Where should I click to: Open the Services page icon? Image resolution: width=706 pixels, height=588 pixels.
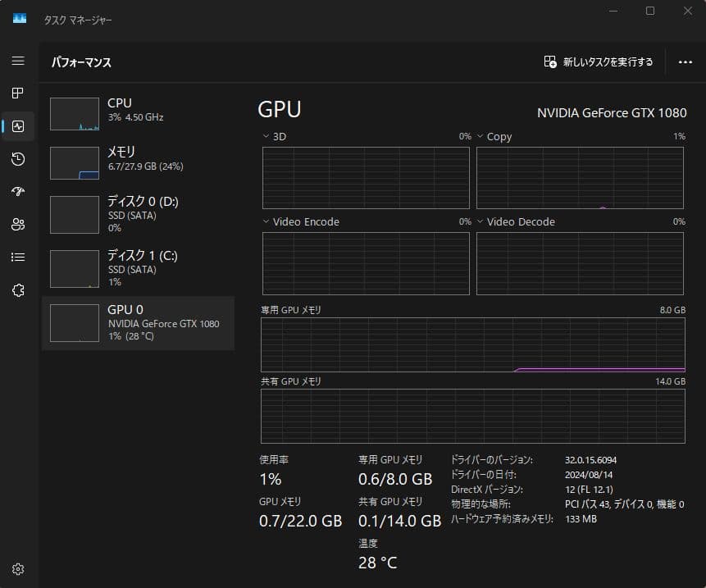point(17,289)
